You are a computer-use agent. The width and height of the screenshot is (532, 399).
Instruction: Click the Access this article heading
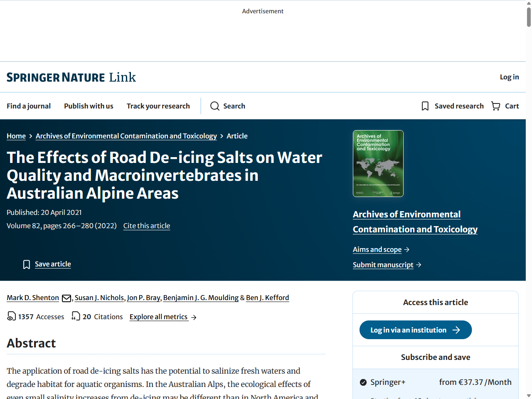tap(436, 302)
